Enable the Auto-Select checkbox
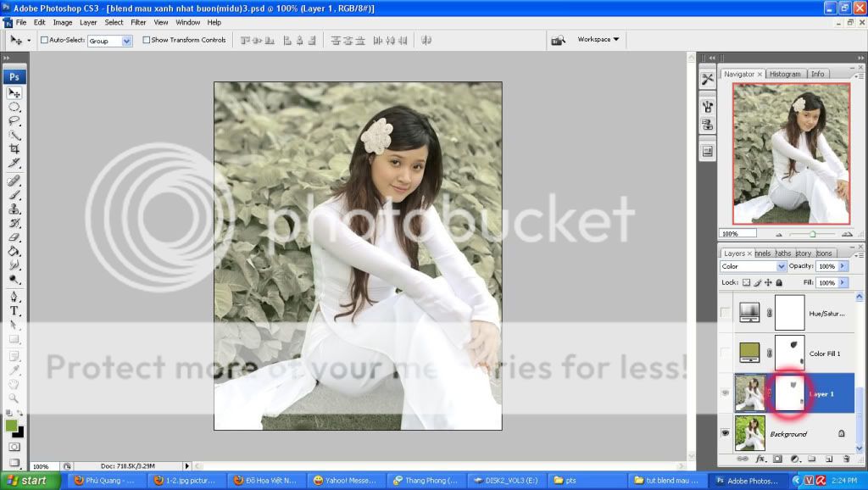The image size is (868, 490). click(44, 40)
